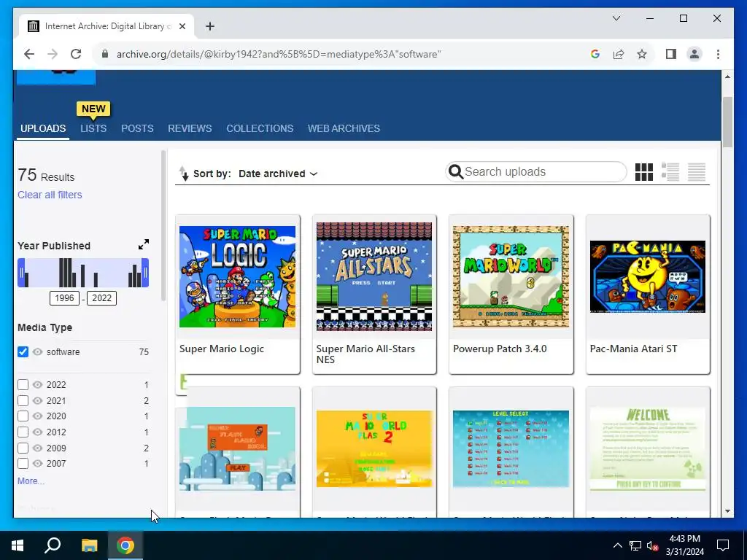The image size is (747, 560).
Task: Open network status tray icon
Action: click(635, 545)
